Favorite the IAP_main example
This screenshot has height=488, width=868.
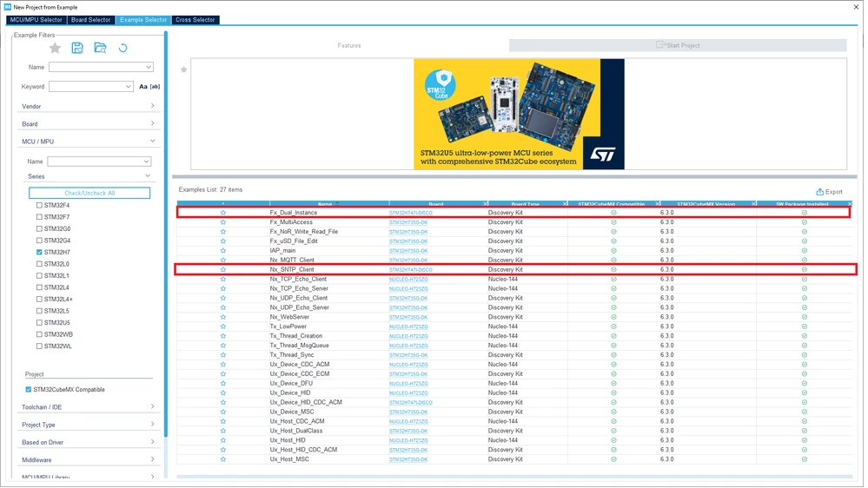point(223,251)
